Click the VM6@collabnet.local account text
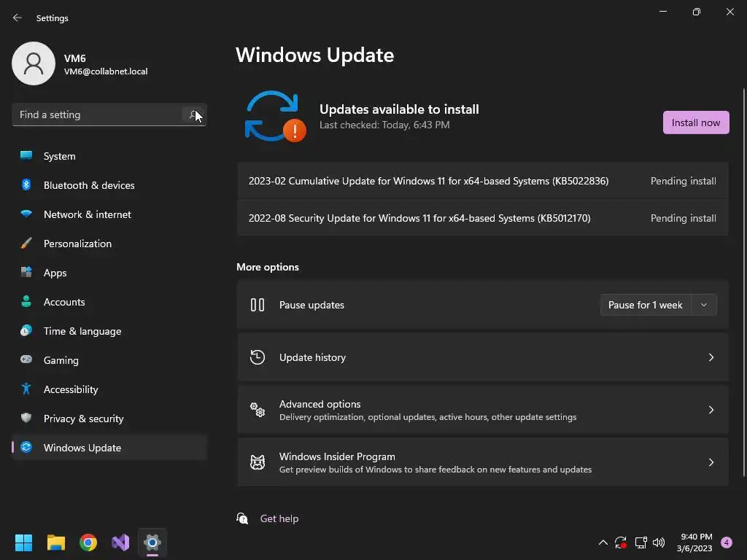 point(106,71)
